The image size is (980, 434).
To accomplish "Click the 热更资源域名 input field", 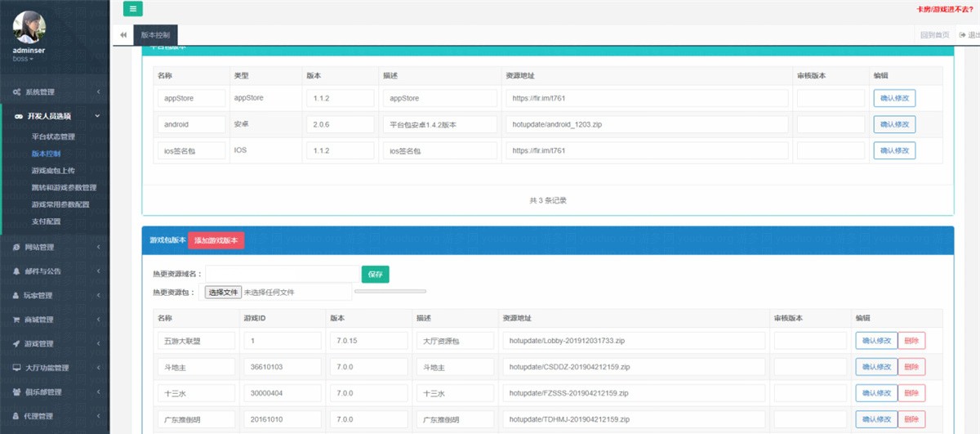I will 281,274.
